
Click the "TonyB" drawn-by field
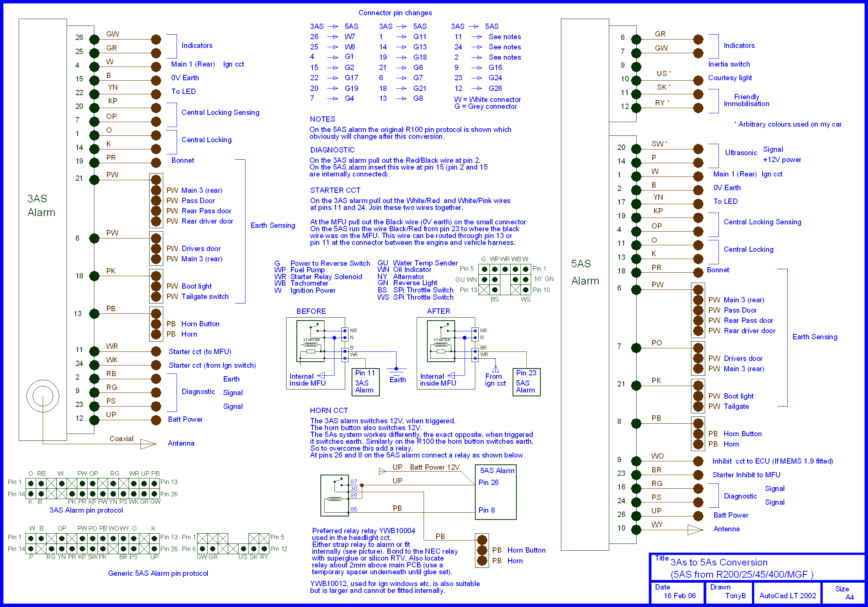(x=735, y=596)
